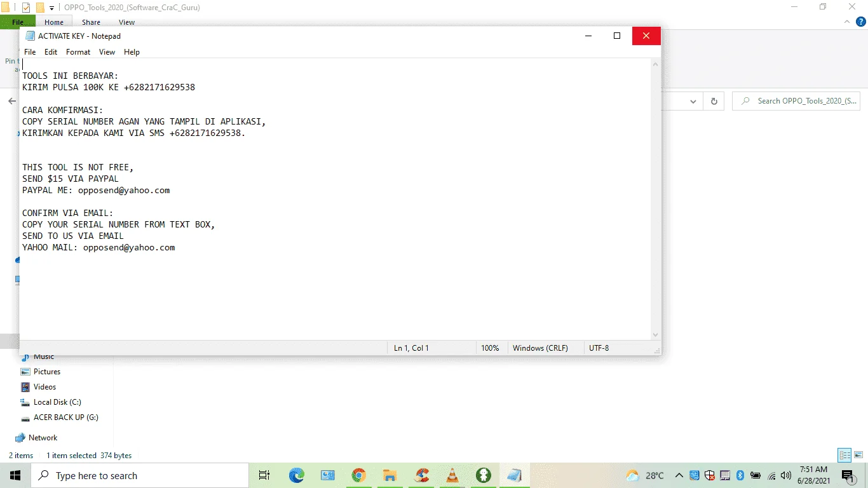The image size is (868, 488).
Task: Click 'Ln 1, Col 1' in Notepad status bar
Action: click(411, 348)
